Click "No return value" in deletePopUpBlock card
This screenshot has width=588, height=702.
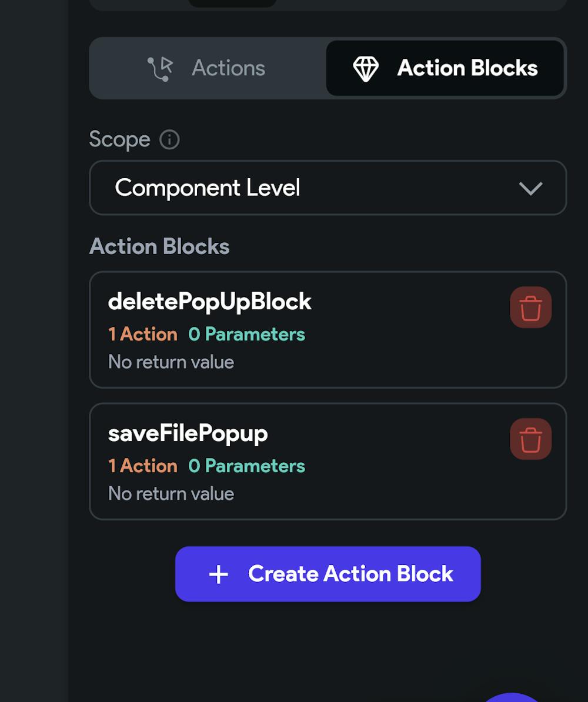(171, 362)
